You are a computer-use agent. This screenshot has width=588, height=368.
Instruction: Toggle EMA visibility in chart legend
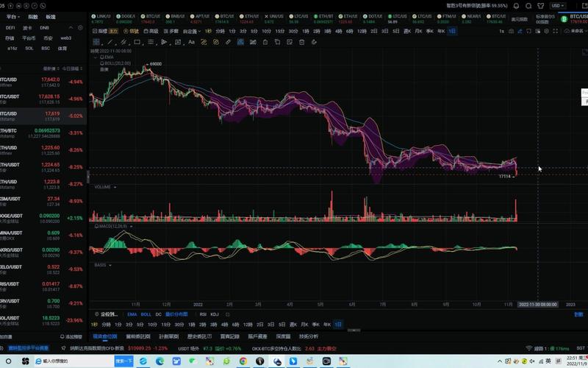[x=102, y=57]
